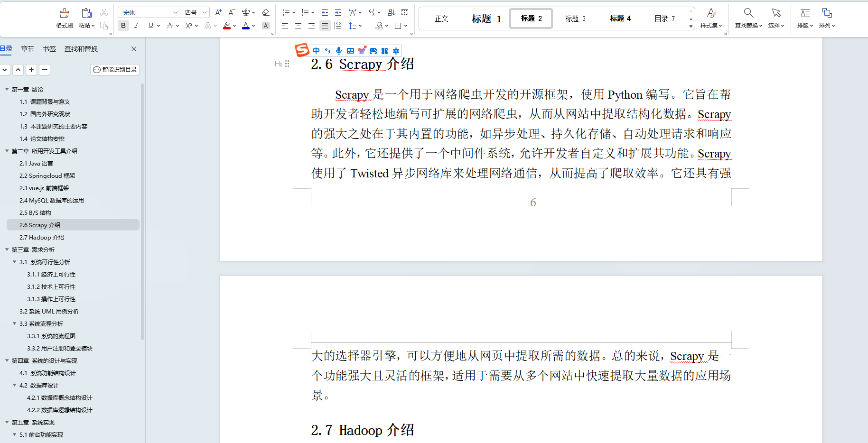
Task: Click the eraser Clear Formatting icon
Action: click(266, 12)
